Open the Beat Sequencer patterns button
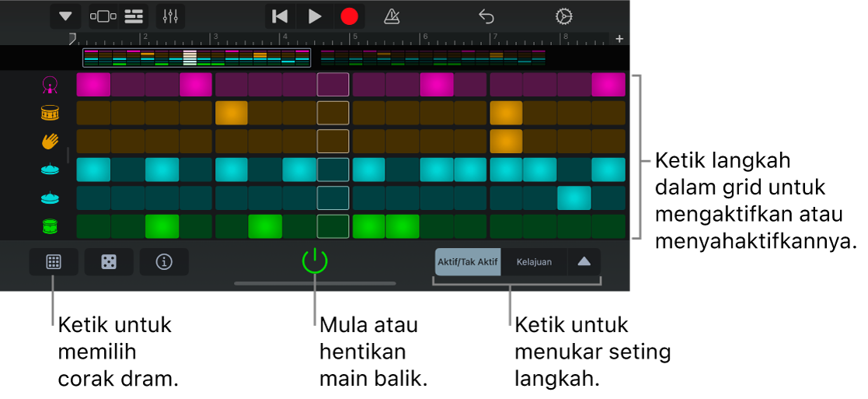868x399 pixels. 54,262
